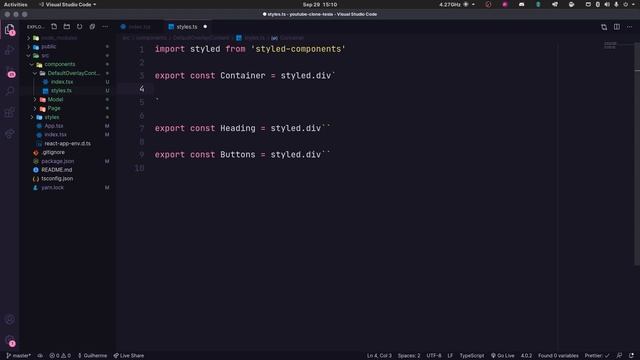
Task: Expand the styles folder
Action: (x=68, y=117)
